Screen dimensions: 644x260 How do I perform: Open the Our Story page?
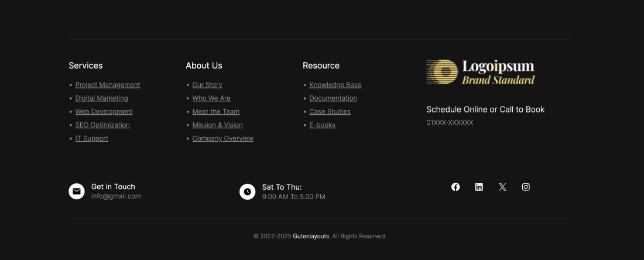point(207,85)
